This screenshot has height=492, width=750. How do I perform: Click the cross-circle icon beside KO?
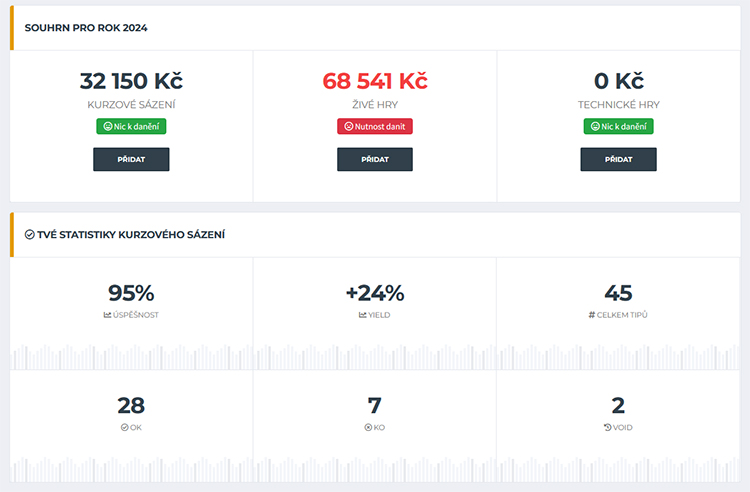coord(368,427)
